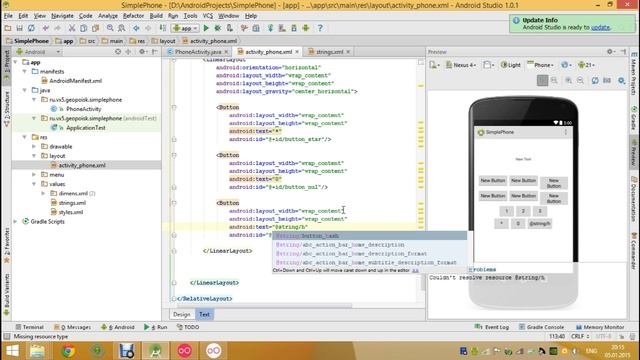Expand the drawable folder
The width and height of the screenshot is (640, 360).
click(x=34, y=147)
